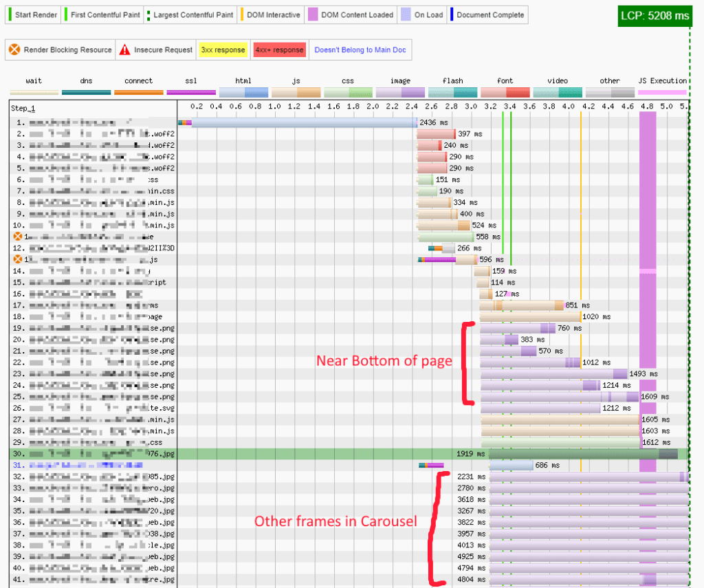704x588 pixels.
Task: Click the "Doesn't Belong to Main Doc" label
Action: [359, 50]
